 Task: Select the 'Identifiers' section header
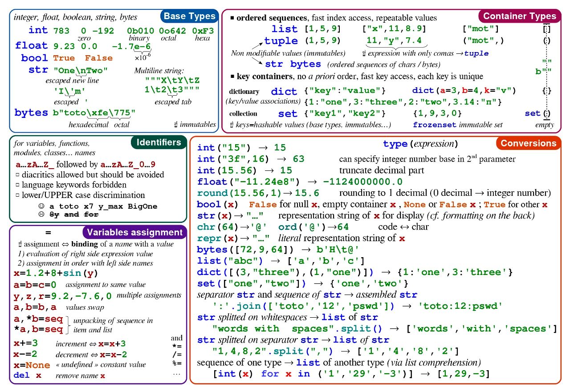click(x=159, y=142)
